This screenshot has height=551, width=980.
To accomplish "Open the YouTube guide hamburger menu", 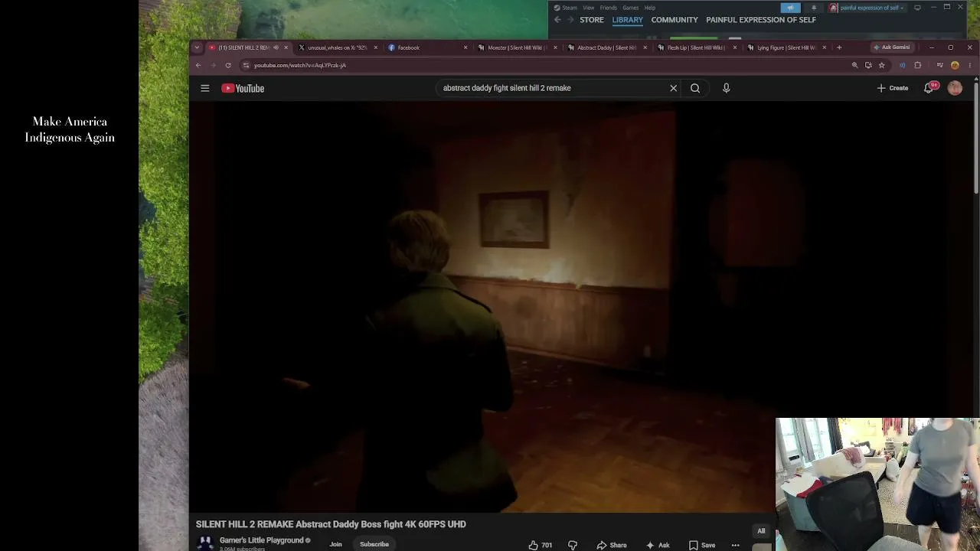I will click(x=204, y=88).
